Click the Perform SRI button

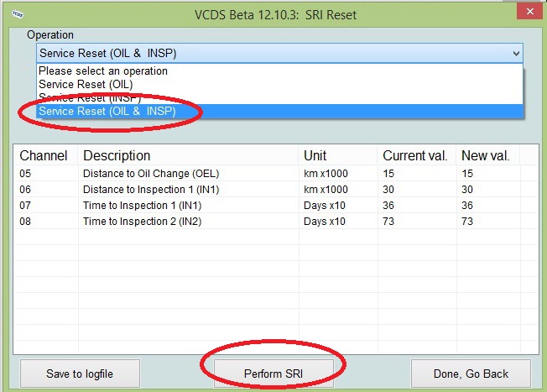point(273,374)
